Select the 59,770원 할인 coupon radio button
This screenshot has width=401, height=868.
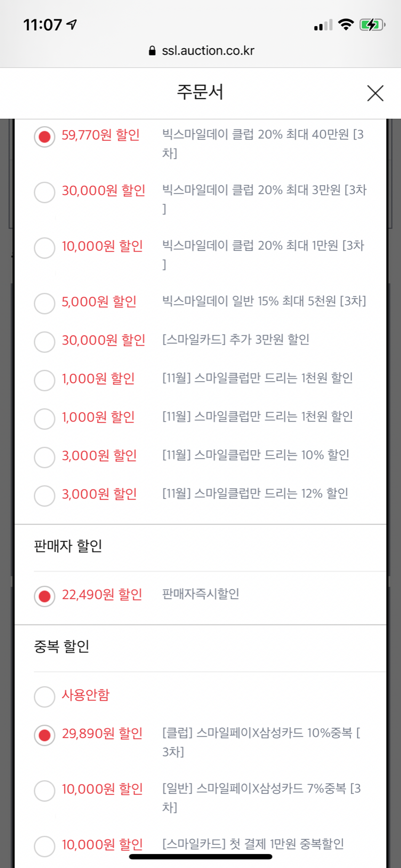point(45,137)
